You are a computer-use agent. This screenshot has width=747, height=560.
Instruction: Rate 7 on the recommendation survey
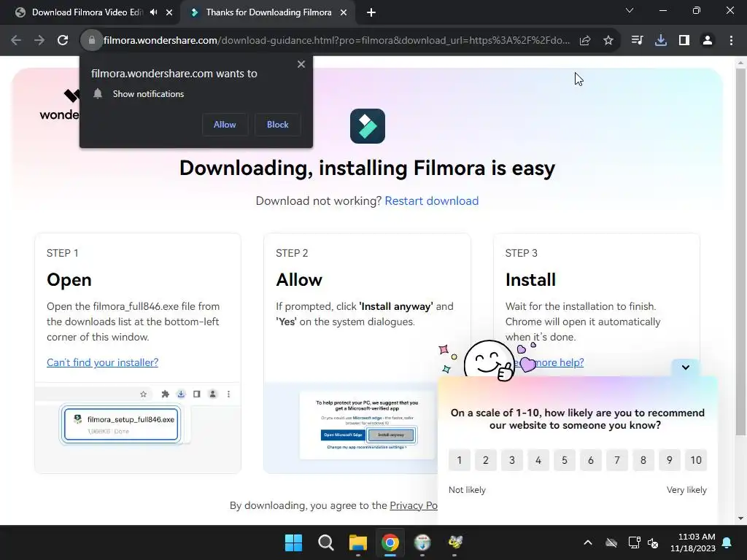[617, 460]
